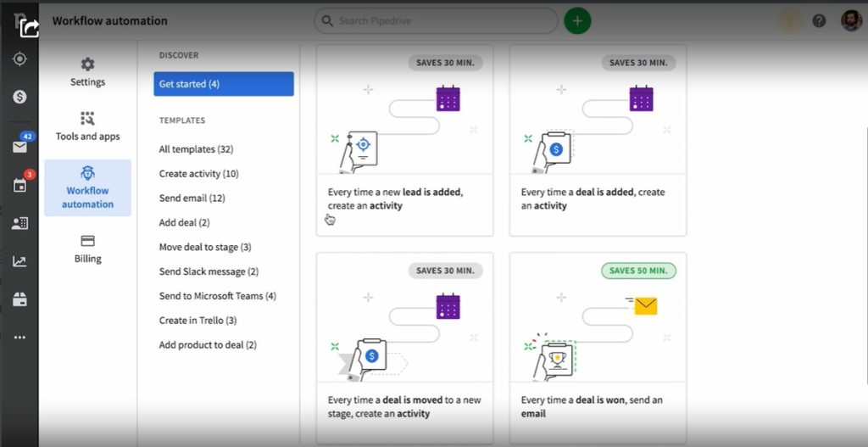This screenshot has height=447, width=868.
Task: Open the More ellipsis icon in sidebar
Action: pyautogui.click(x=19, y=338)
